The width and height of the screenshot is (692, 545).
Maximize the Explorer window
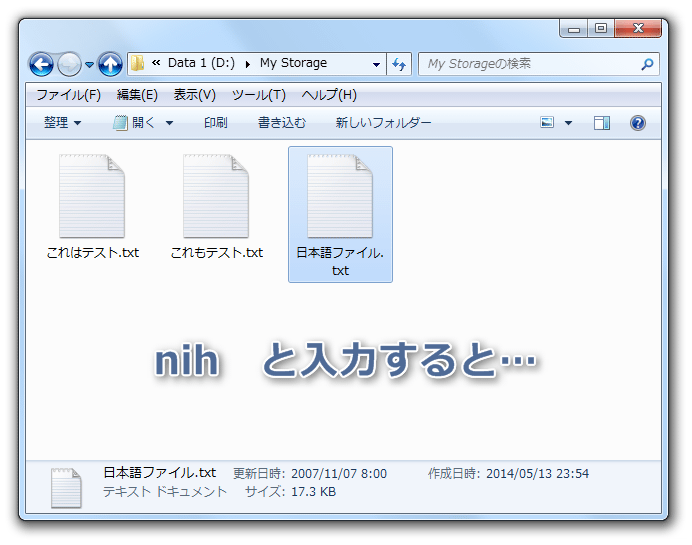601,28
